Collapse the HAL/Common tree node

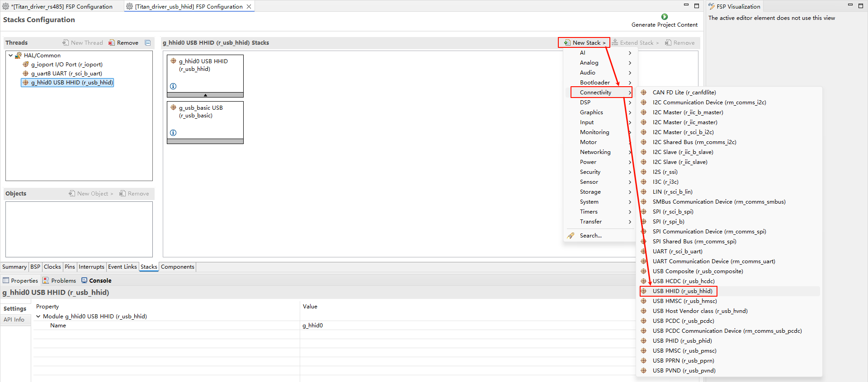pyautogui.click(x=10, y=56)
